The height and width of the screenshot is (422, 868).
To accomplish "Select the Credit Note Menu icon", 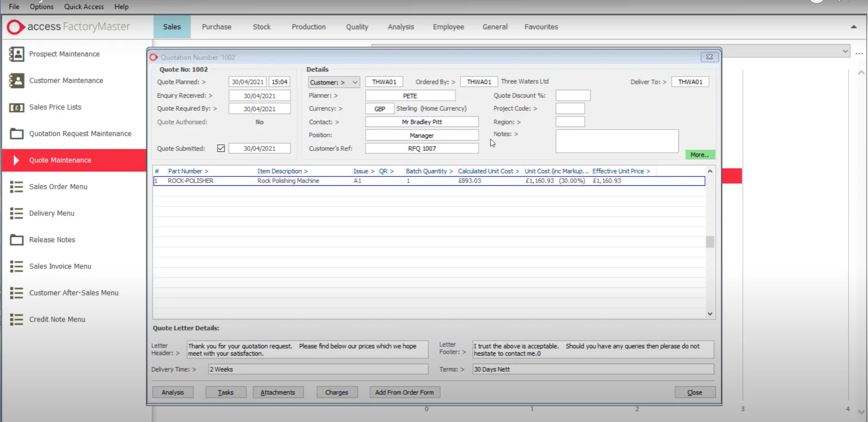I will tap(16, 319).
